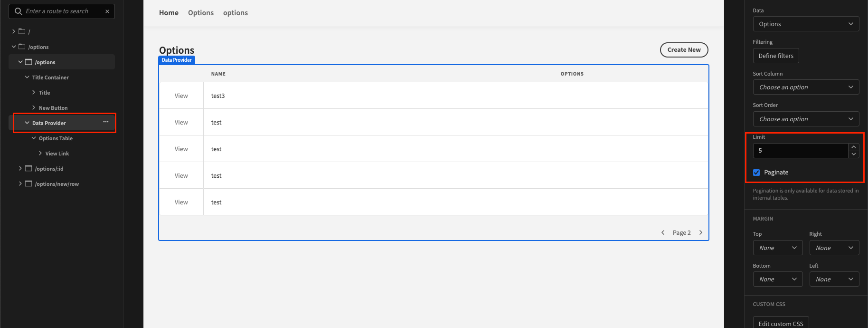Open the Options navigation link

[x=201, y=13]
